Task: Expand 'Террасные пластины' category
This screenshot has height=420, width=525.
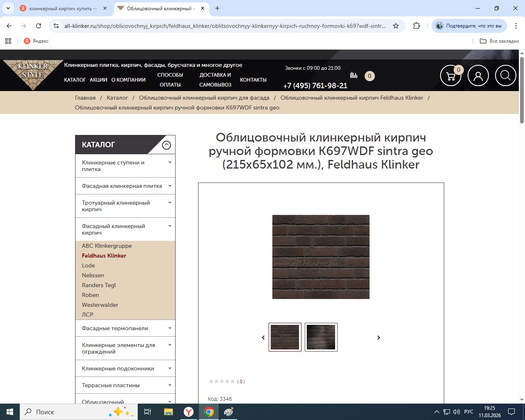Action: pos(170,385)
